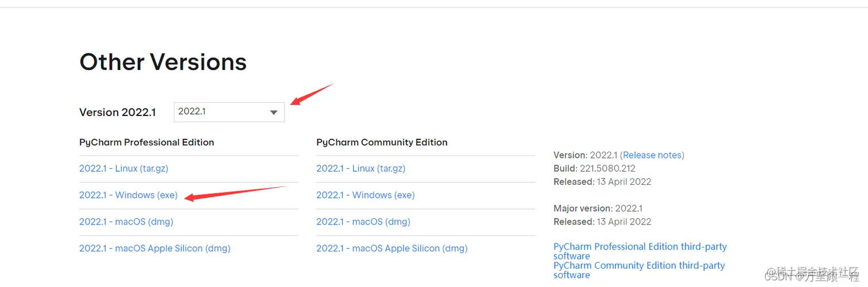This screenshot has width=868, height=287.
Task: Open PyCharm Professional Edition third-party software link
Action: 640,247
